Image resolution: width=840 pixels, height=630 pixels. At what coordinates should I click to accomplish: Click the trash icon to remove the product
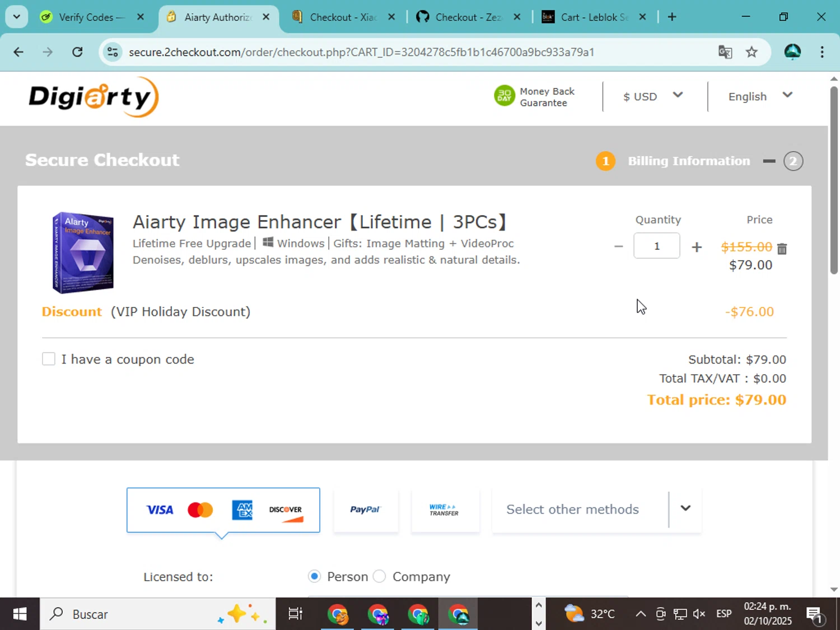click(x=782, y=249)
